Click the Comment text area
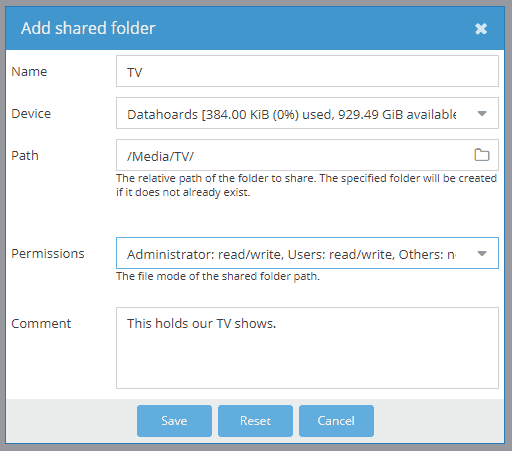Screen dimensions: 512x451 [307, 348]
